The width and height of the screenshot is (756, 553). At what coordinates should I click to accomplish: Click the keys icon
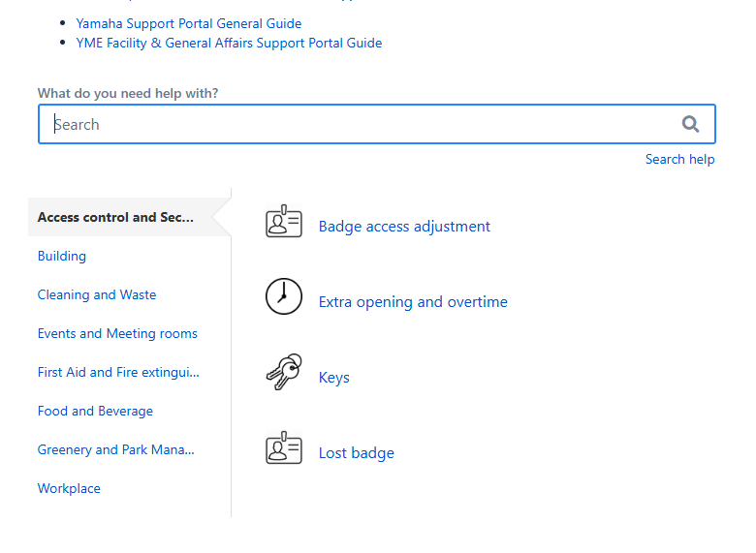[284, 372]
